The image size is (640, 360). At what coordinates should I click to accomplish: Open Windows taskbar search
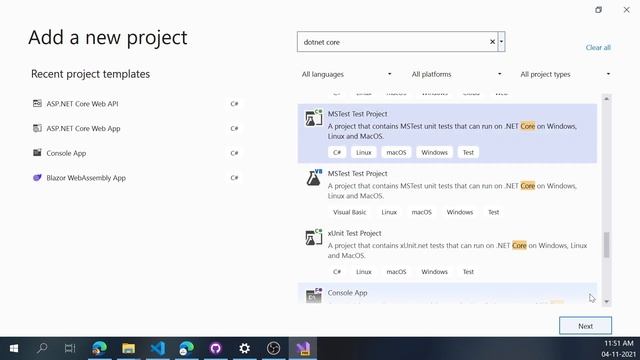42,348
